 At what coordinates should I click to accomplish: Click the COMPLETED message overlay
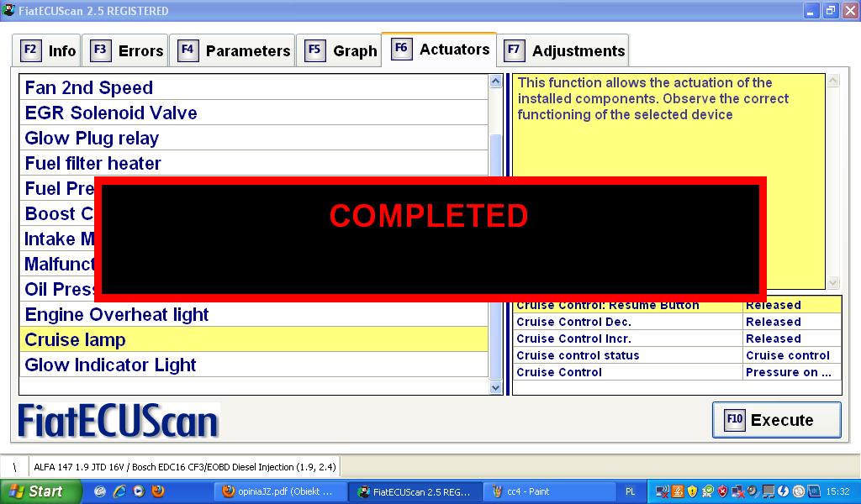pos(430,239)
